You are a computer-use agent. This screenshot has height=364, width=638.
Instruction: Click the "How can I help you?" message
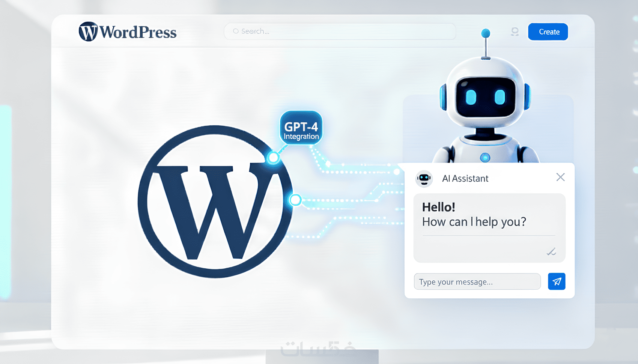(x=474, y=222)
